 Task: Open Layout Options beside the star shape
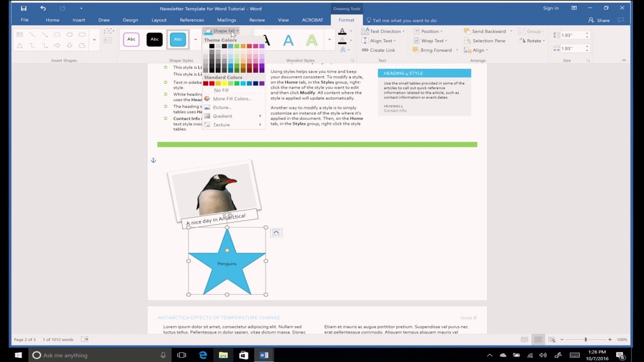point(276,232)
